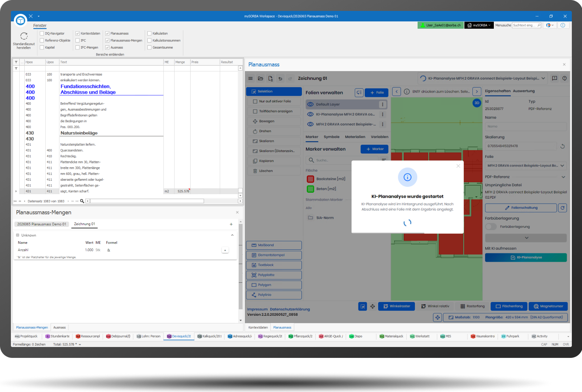Focus the Menusuche search field
The width and height of the screenshot is (582, 392).
pyautogui.click(x=526, y=25)
